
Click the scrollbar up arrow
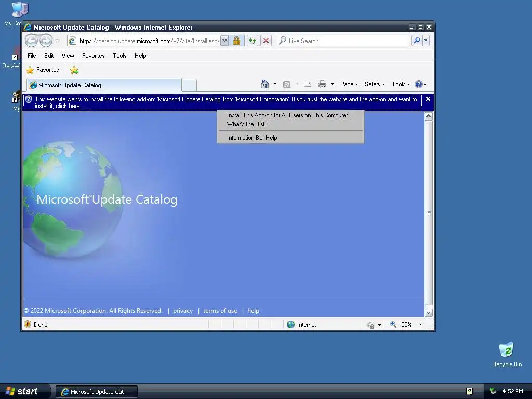click(x=429, y=116)
